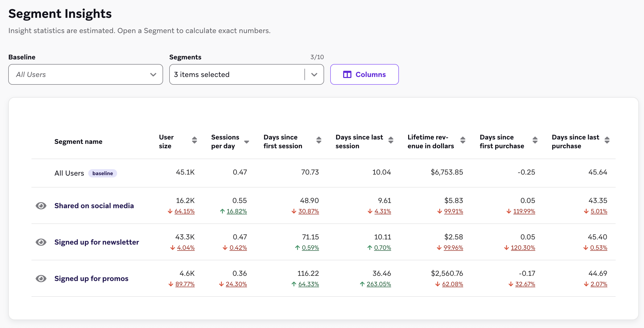
Task: Toggle eye icon for Signed up for promos
Action: (41, 279)
